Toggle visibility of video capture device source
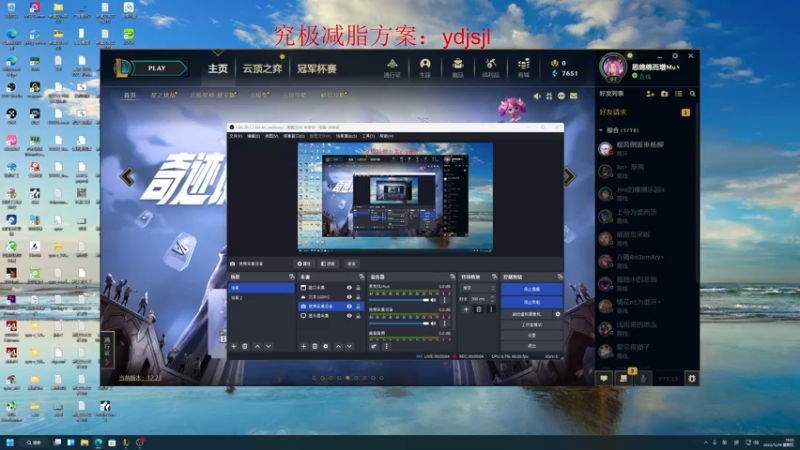The width and height of the screenshot is (800, 450). click(349, 306)
